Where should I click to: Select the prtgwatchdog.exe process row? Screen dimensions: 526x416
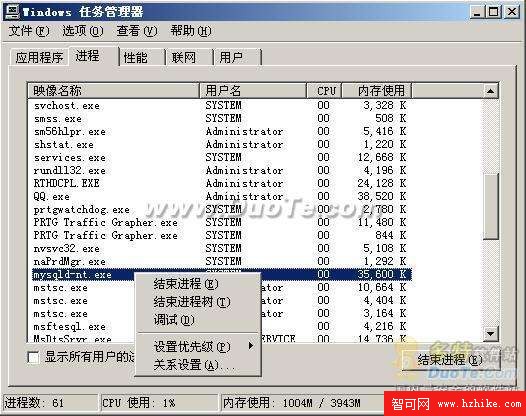[220, 209]
